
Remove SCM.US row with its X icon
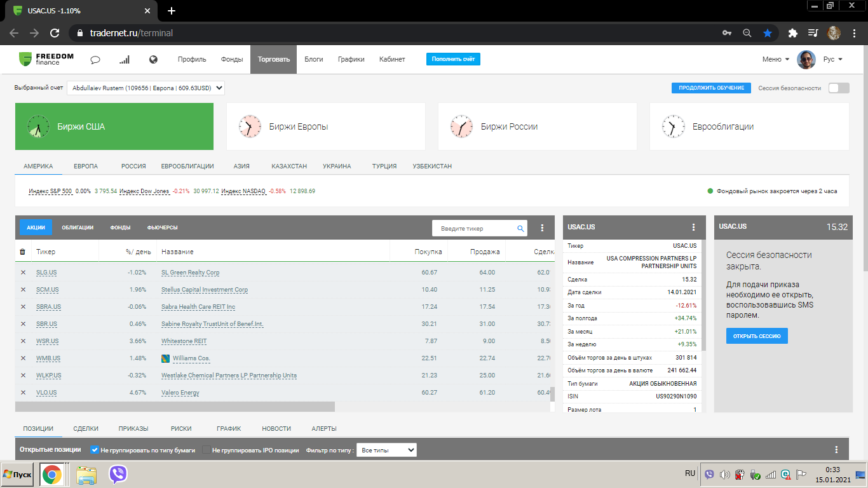coord(24,290)
